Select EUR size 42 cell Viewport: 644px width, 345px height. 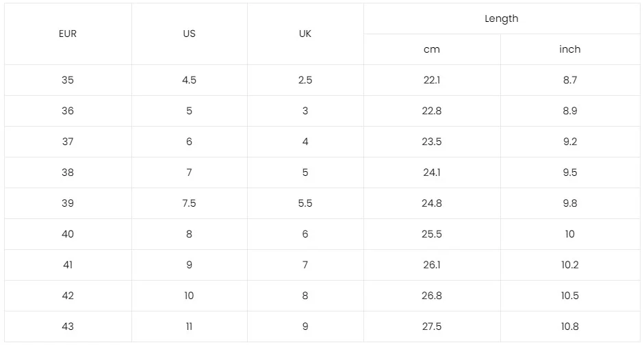click(68, 296)
